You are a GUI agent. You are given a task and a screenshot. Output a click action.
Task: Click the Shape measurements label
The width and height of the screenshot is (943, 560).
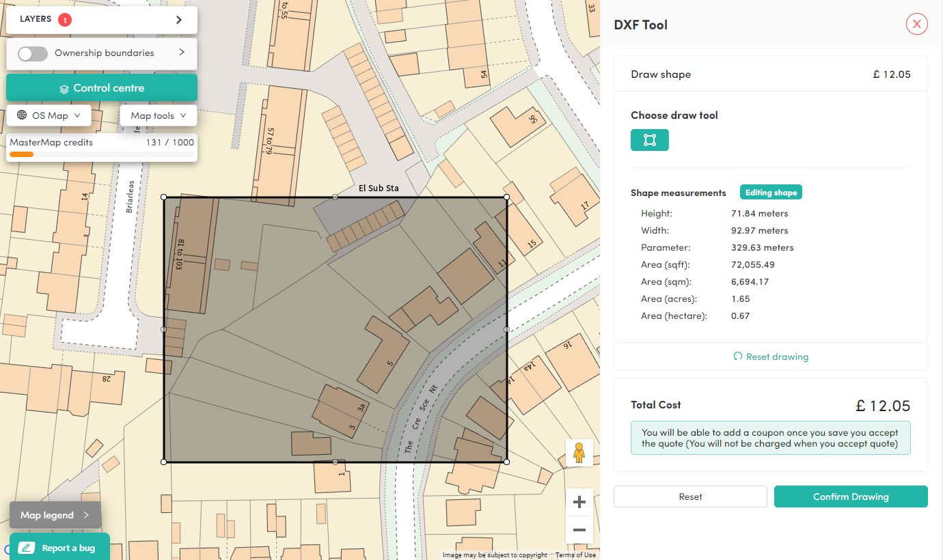point(679,193)
